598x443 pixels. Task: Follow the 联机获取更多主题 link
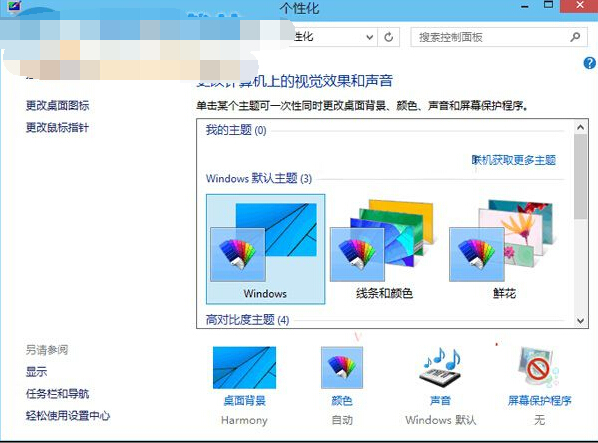pyautogui.click(x=514, y=160)
